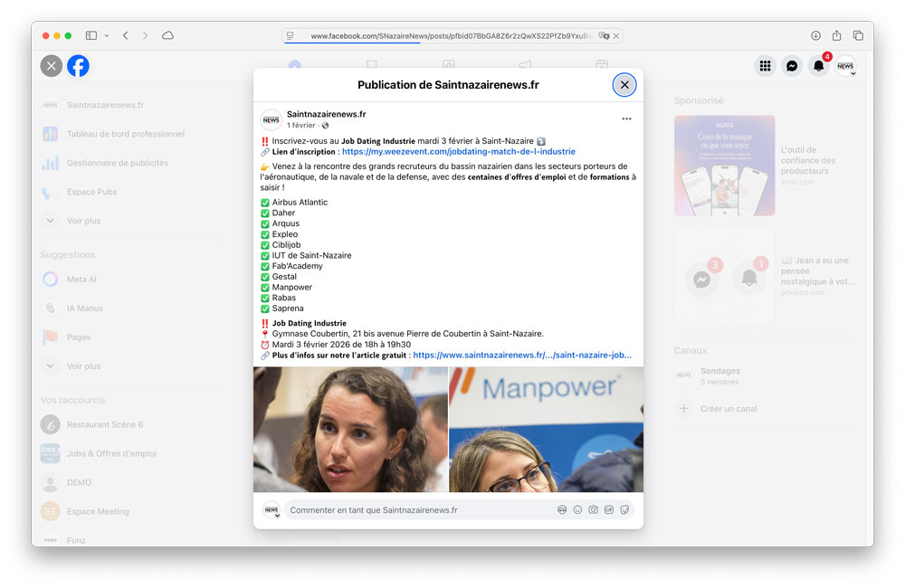Click the Saintnazairenews.fr page name in post
This screenshot has height=588, width=905.
(x=326, y=114)
